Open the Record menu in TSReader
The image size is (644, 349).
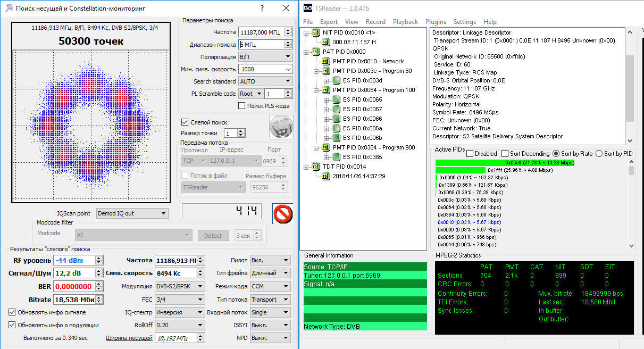[x=375, y=22]
